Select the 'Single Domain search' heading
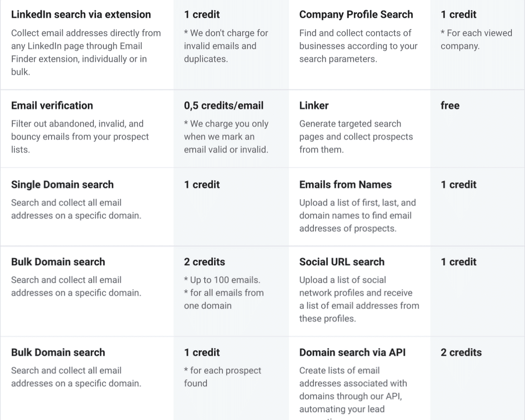Image resolution: width=525 pixels, height=420 pixels. click(62, 185)
